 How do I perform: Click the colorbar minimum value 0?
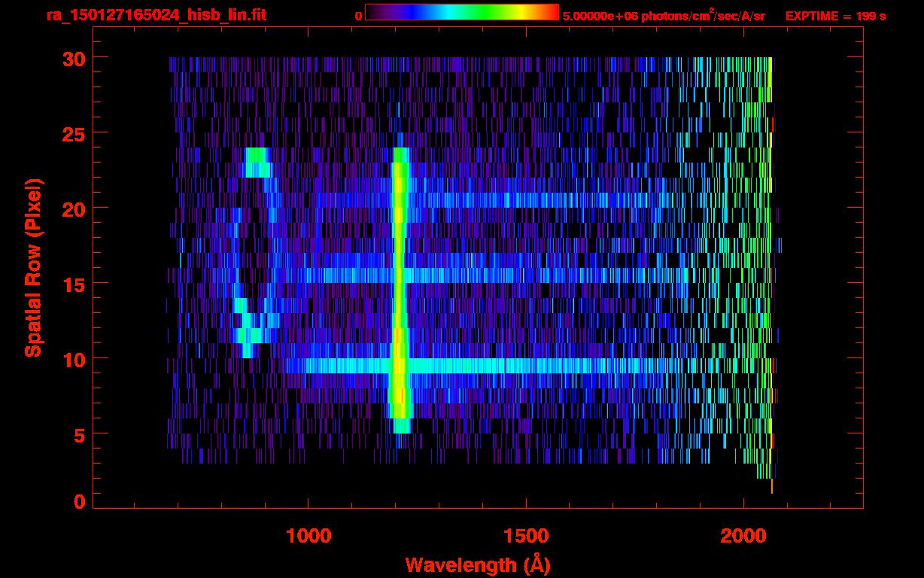click(358, 16)
